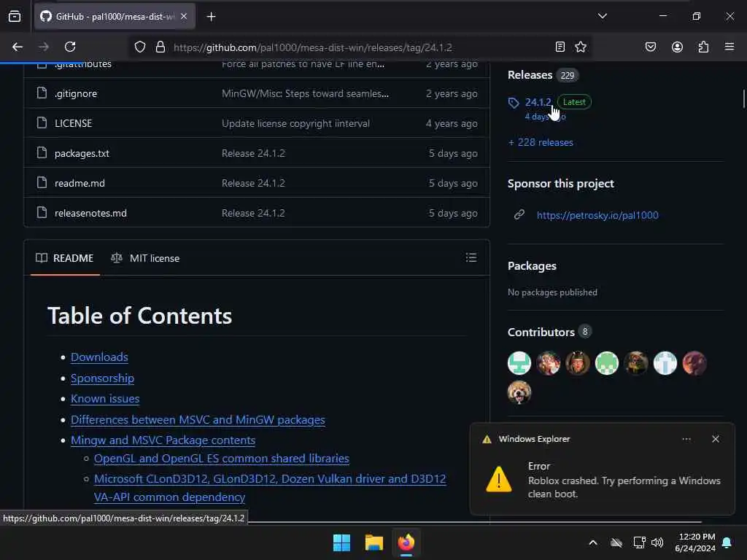Open the Firefox account icon
Image resolution: width=747 pixels, height=560 pixels.
(x=677, y=47)
